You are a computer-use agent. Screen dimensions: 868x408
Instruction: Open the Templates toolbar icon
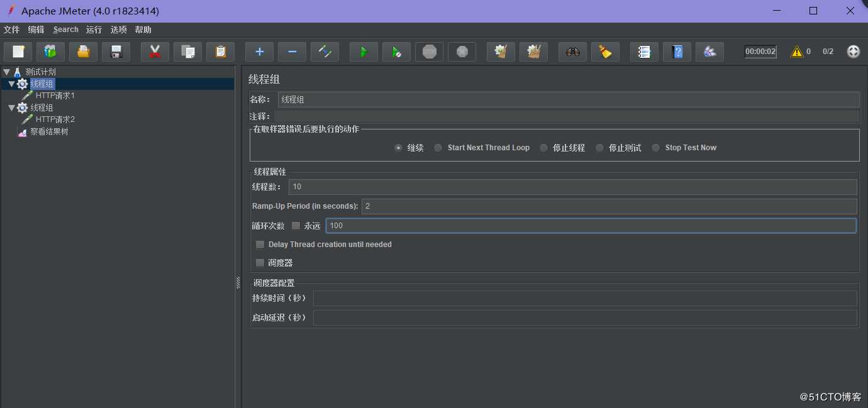coord(50,52)
